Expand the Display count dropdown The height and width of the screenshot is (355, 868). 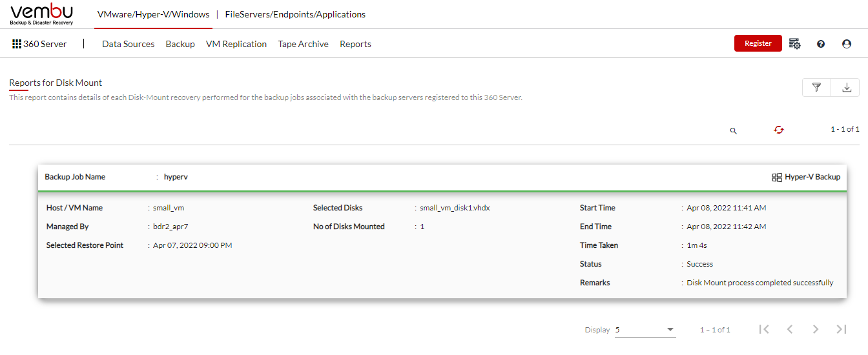pyautogui.click(x=645, y=330)
